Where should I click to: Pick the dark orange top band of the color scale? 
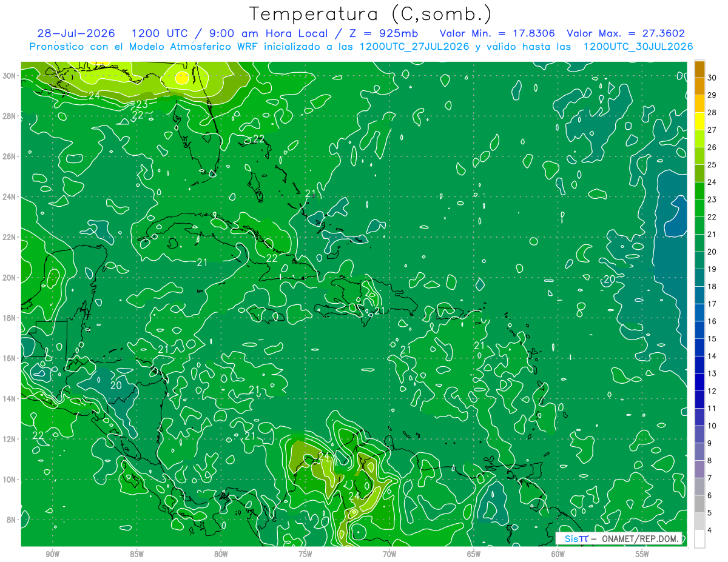point(699,69)
